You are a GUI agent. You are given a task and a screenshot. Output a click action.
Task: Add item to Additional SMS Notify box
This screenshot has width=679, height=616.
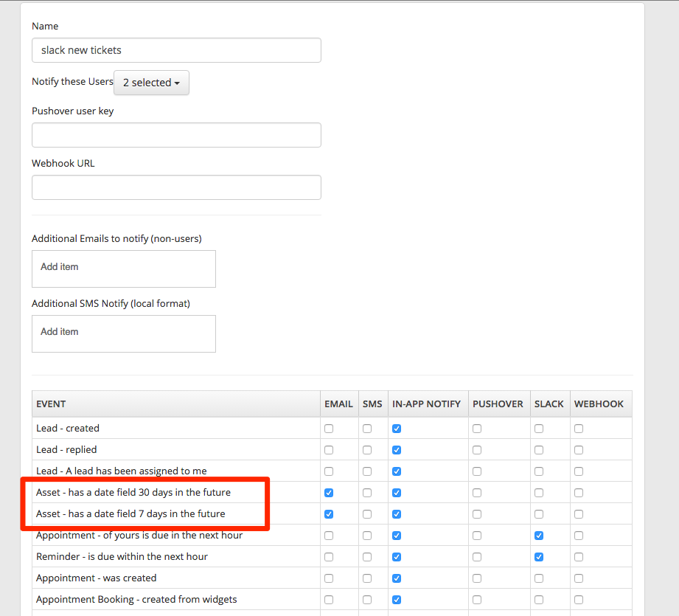(123, 333)
